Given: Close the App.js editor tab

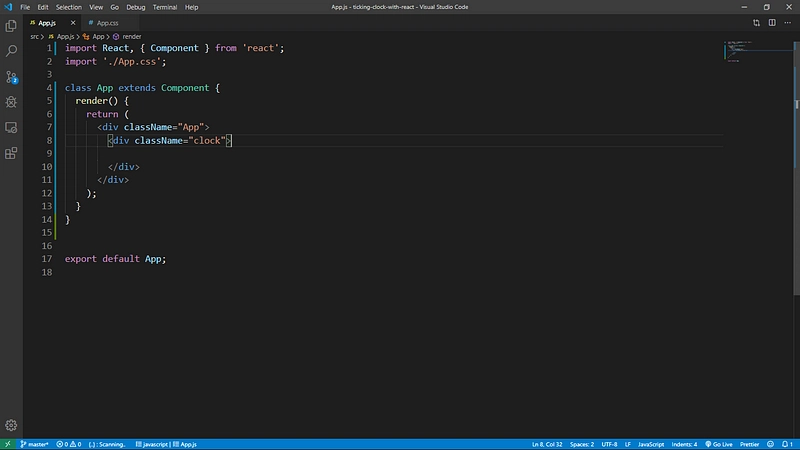Looking at the screenshot, I should pos(72,22).
